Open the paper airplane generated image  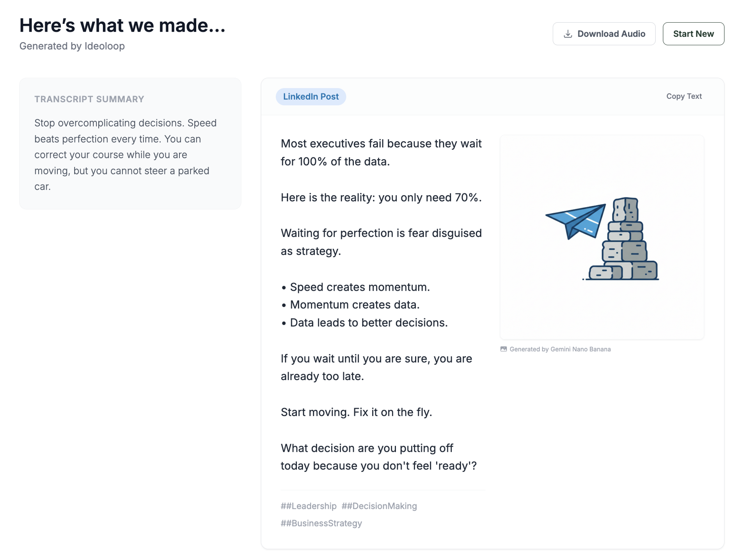click(602, 237)
